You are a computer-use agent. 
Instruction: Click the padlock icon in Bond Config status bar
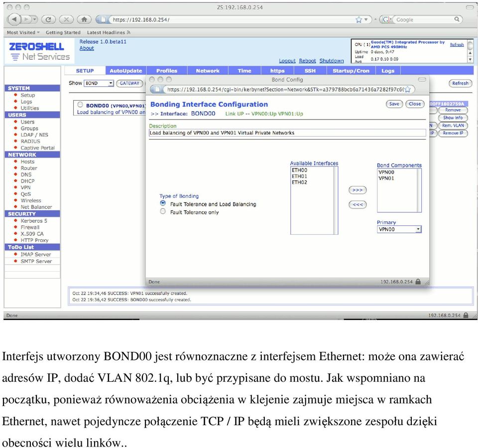coord(418,282)
